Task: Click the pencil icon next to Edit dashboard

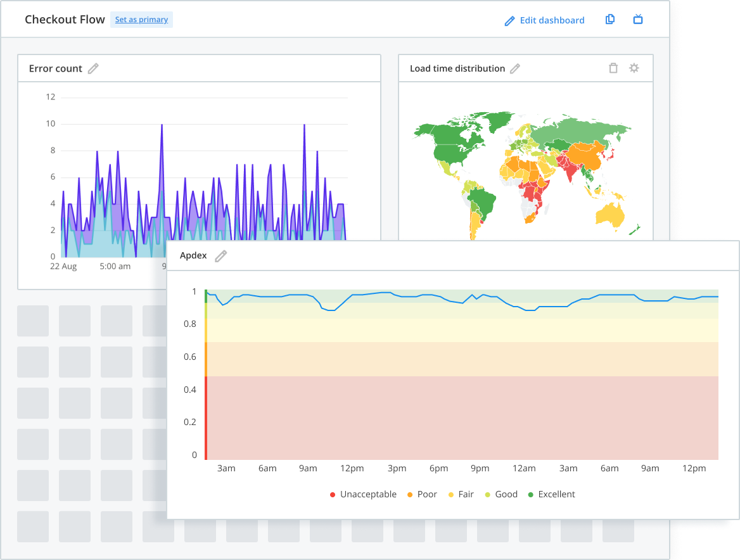Action: pyautogui.click(x=509, y=20)
